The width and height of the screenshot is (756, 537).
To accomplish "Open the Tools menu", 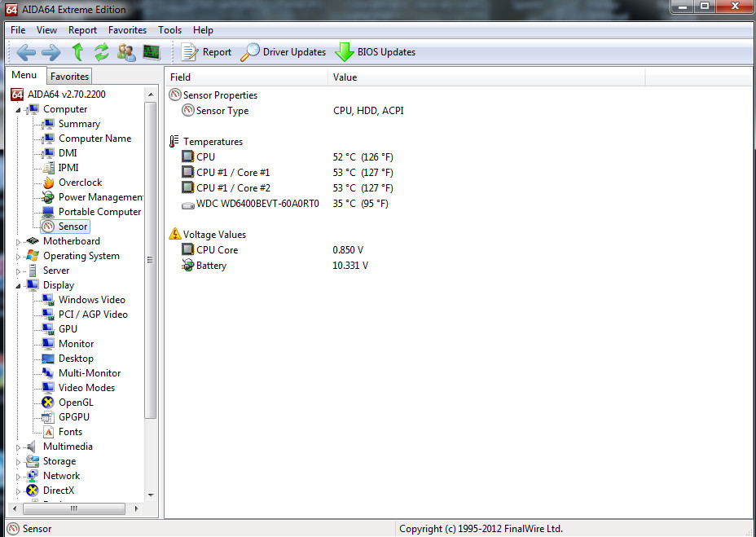I will 169,30.
